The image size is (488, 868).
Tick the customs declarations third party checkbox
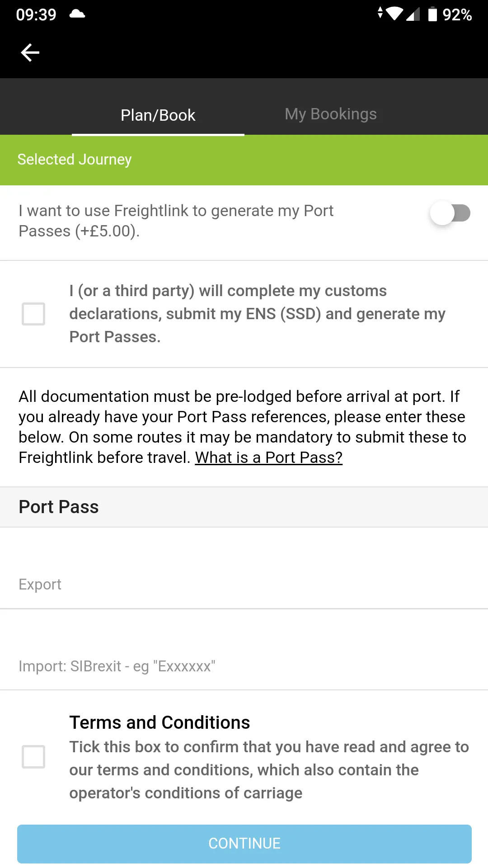tap(33, 314)
